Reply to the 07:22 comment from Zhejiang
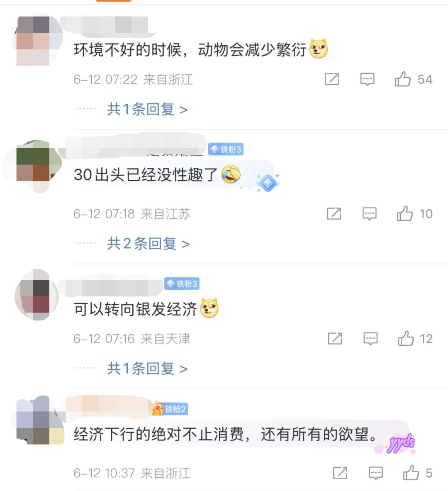Viewport: 448px width, 491px height. tap(367, 79)
